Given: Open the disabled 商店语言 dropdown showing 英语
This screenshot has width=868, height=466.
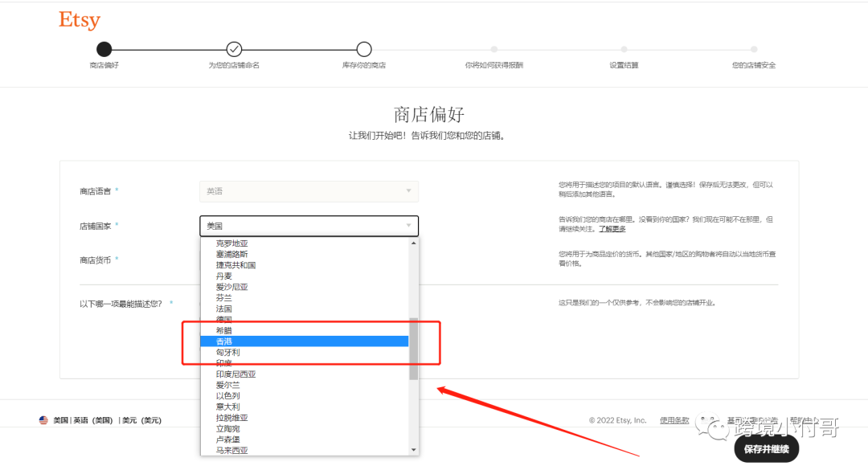Looking at the screenshot, I should pos(309,191).
